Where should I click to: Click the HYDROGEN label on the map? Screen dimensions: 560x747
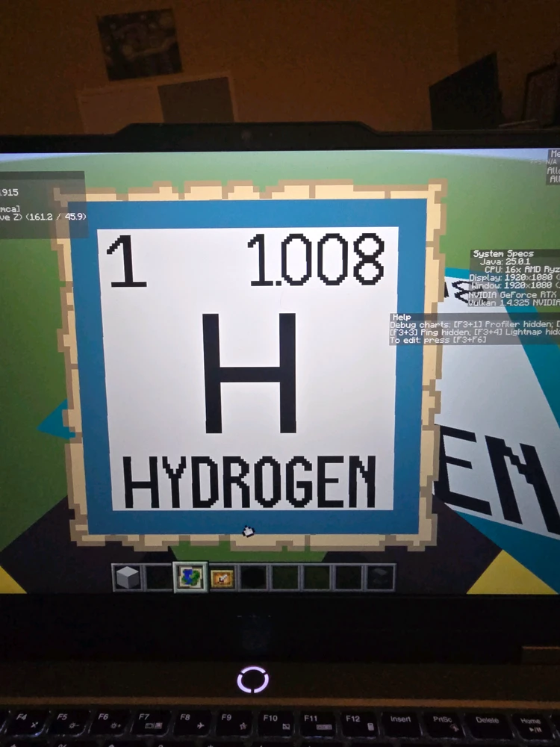(249, 481)
